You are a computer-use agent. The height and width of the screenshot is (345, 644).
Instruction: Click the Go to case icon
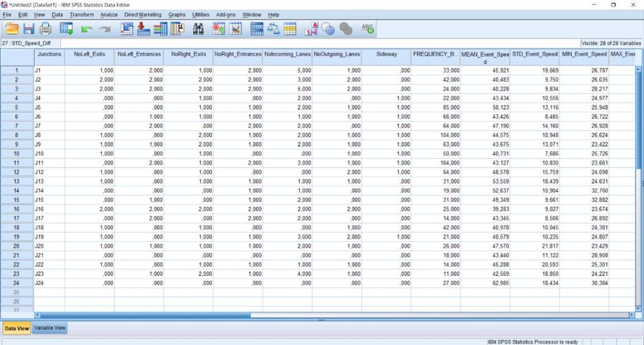pyautogui.click(x=127, y=29)
